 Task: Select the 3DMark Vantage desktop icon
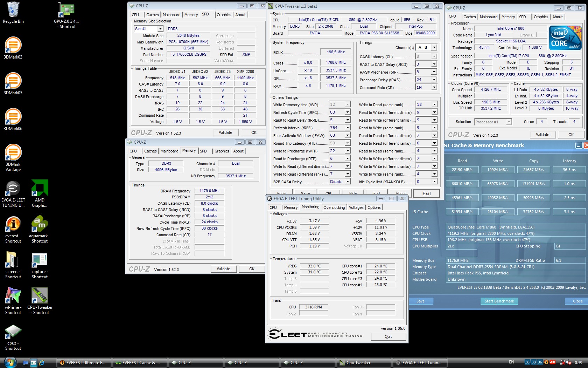[13, 158]
